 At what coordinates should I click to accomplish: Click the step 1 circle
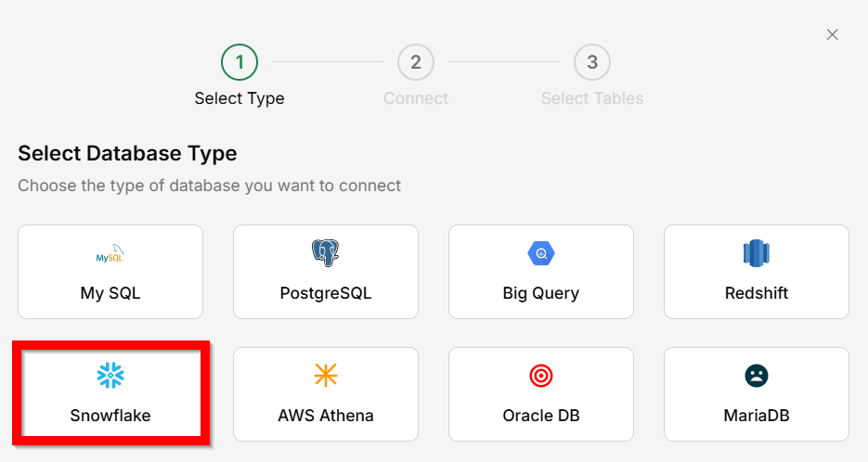(240, 62)
